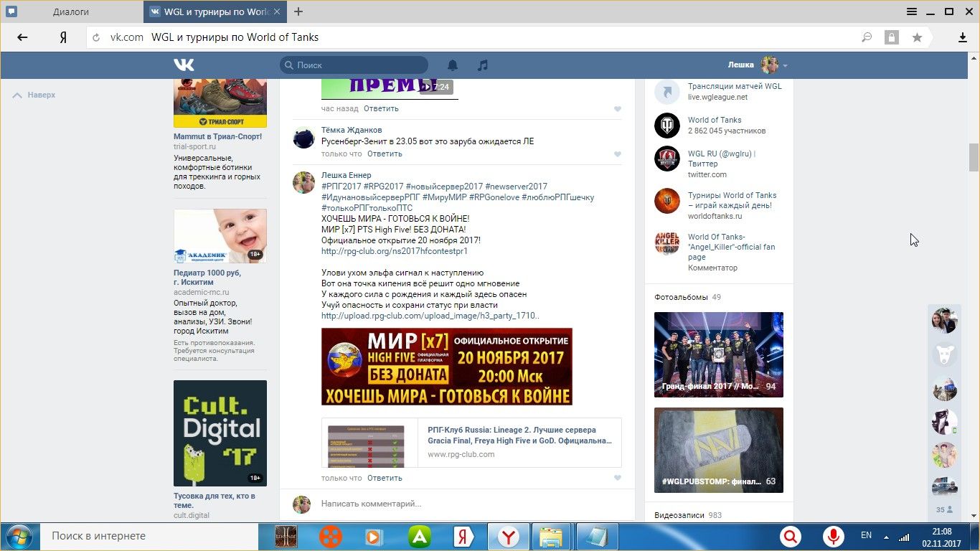Open file explorer folder taskbar icon
980x551 pixels.
click(551, 537)
